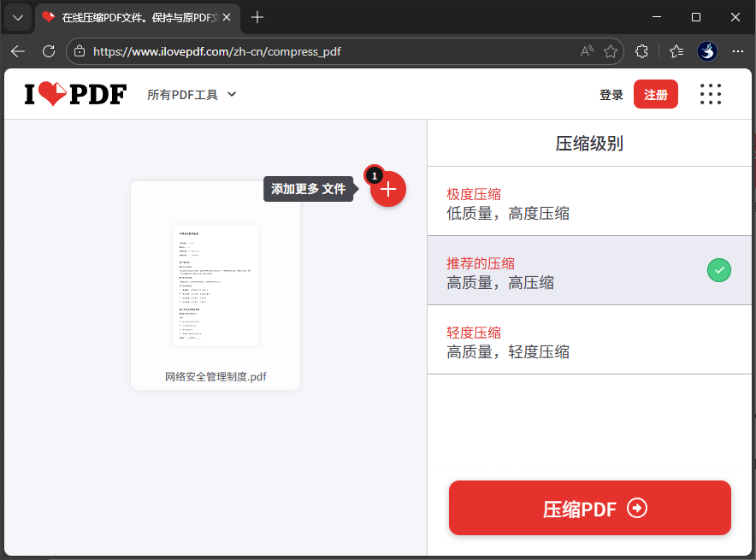This screenshot has width=756, height=560.
Task: Click the red plus to add more files
Action: point(387,189)
